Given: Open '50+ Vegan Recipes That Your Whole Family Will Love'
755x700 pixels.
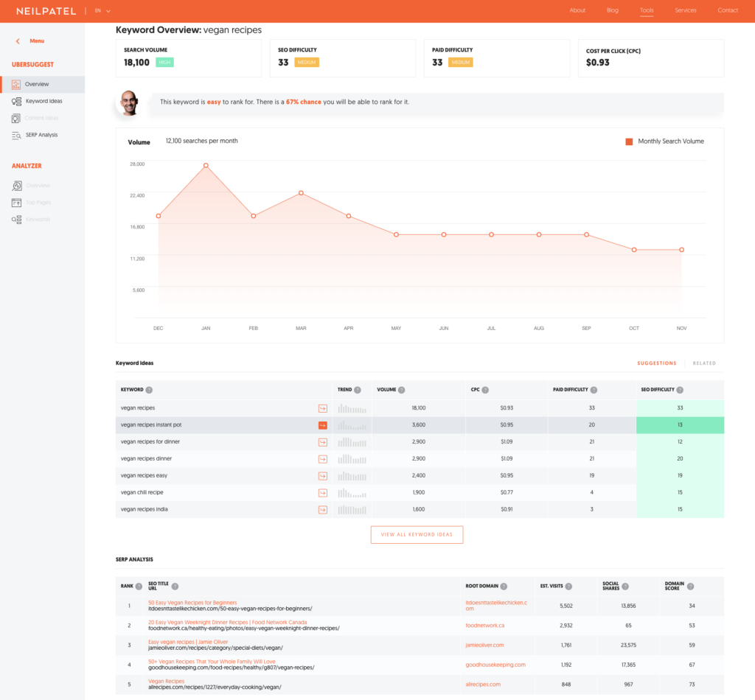Looking at the screenshot, I should pos(212,662).
